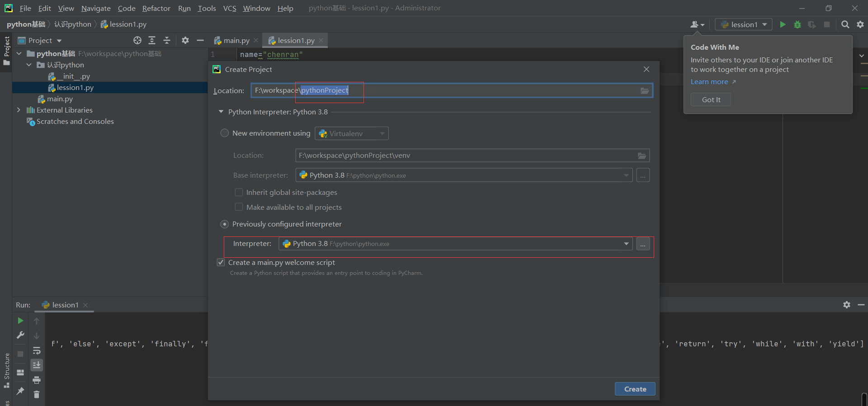The height and width of the screenshot is (406, 868).
Task: Click ellipsis button next to Interpreter
Action: pos(643,244)
